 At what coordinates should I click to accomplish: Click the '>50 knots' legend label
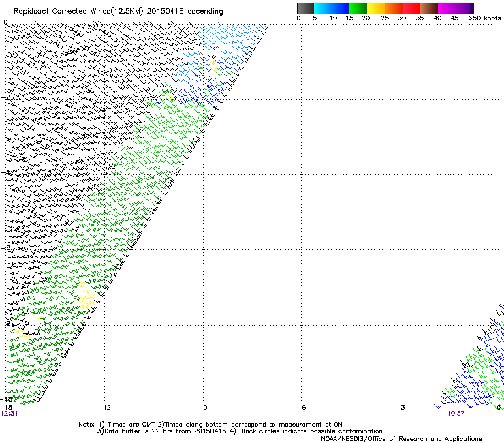point(484,18)
